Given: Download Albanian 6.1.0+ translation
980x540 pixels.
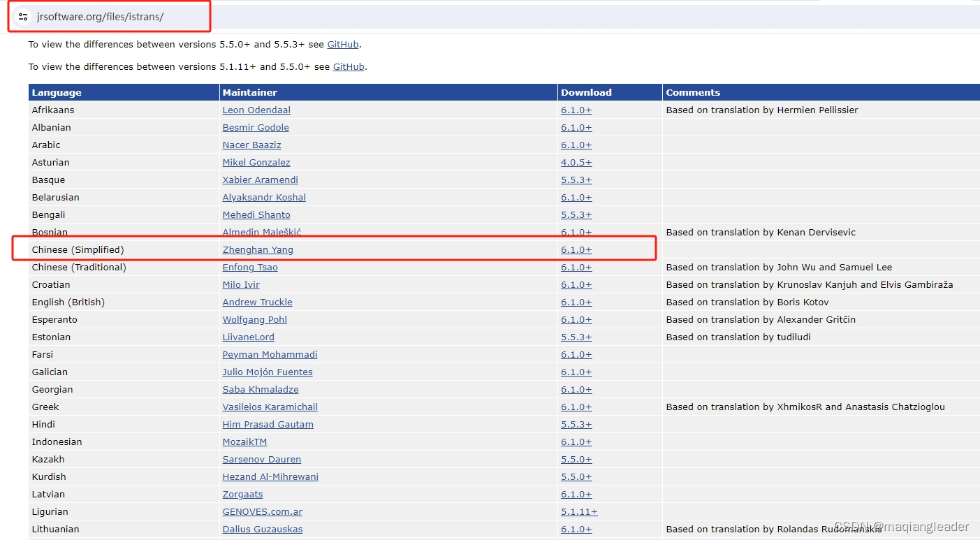Looking at the screenshot, I should [x=576, y=127].
